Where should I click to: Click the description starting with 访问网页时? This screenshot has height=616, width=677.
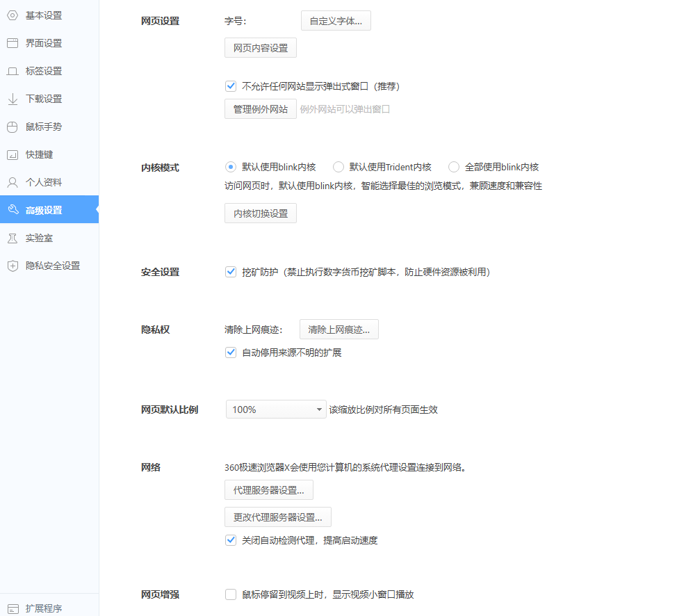(x=384, y=186)
